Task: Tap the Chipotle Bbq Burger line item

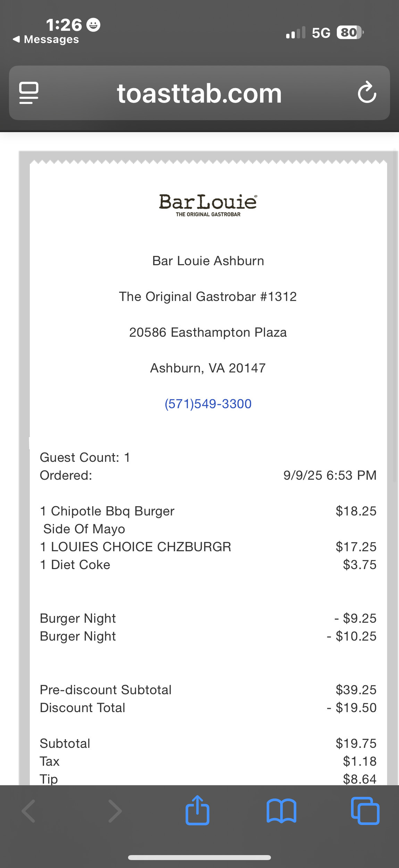Action: point(107,511)
